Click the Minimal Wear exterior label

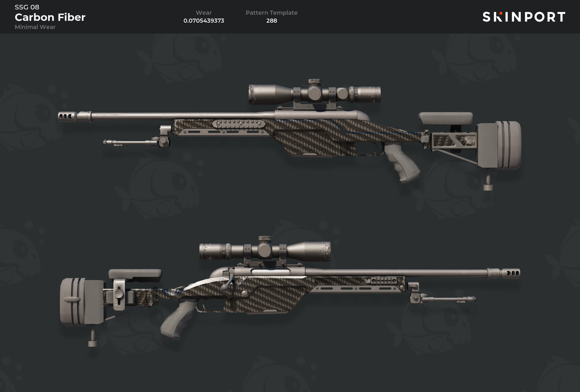click(35, 27)
